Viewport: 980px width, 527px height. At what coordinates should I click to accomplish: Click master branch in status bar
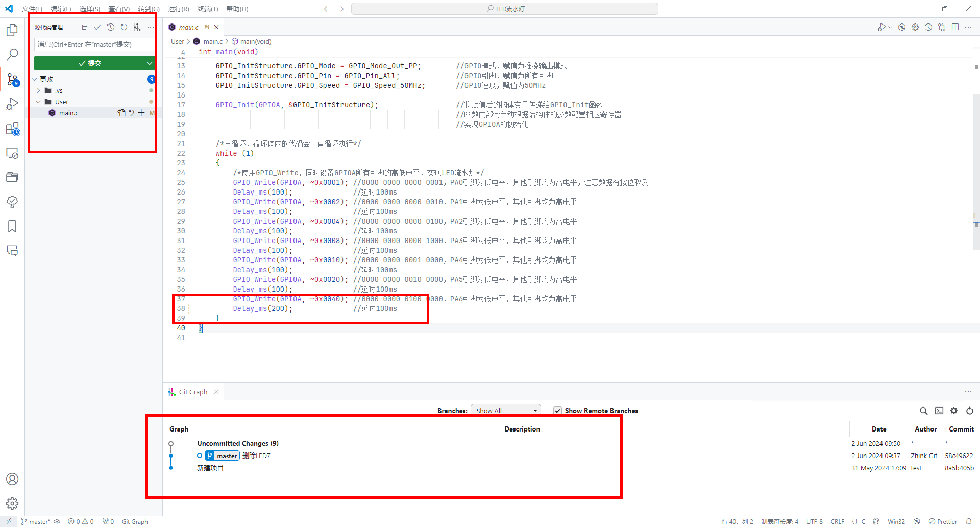click(x=36, y=521)
